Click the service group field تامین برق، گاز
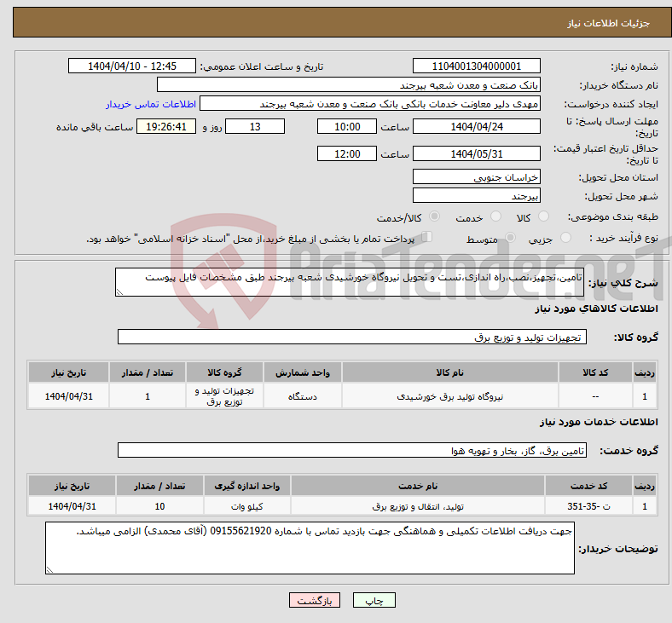672x623 pixels. pos(352,451)
